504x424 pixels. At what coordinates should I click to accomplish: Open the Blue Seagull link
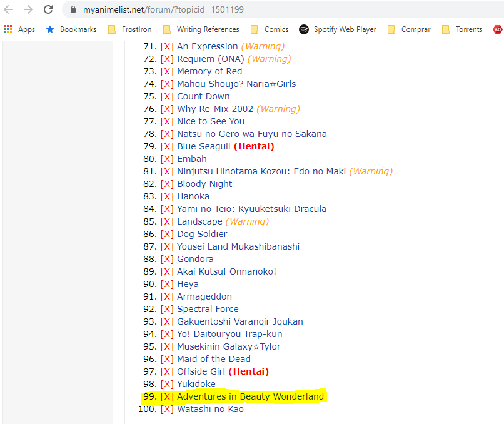[x=203, y=146]
